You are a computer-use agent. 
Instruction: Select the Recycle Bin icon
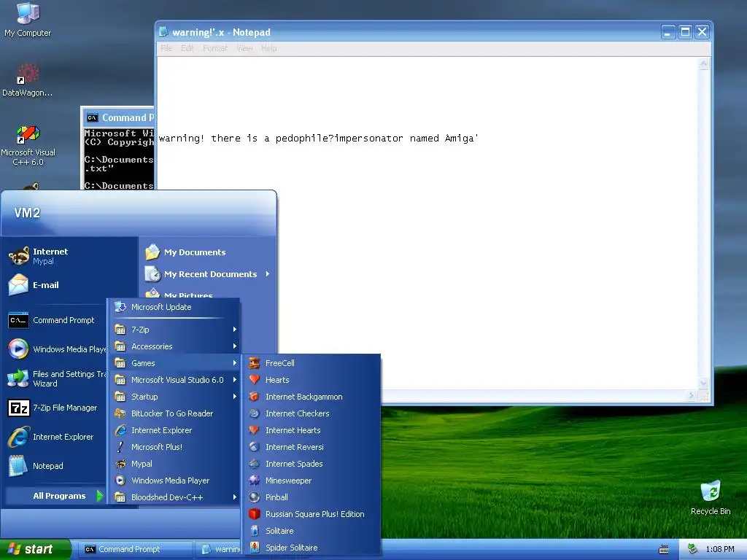click(711, 497)
